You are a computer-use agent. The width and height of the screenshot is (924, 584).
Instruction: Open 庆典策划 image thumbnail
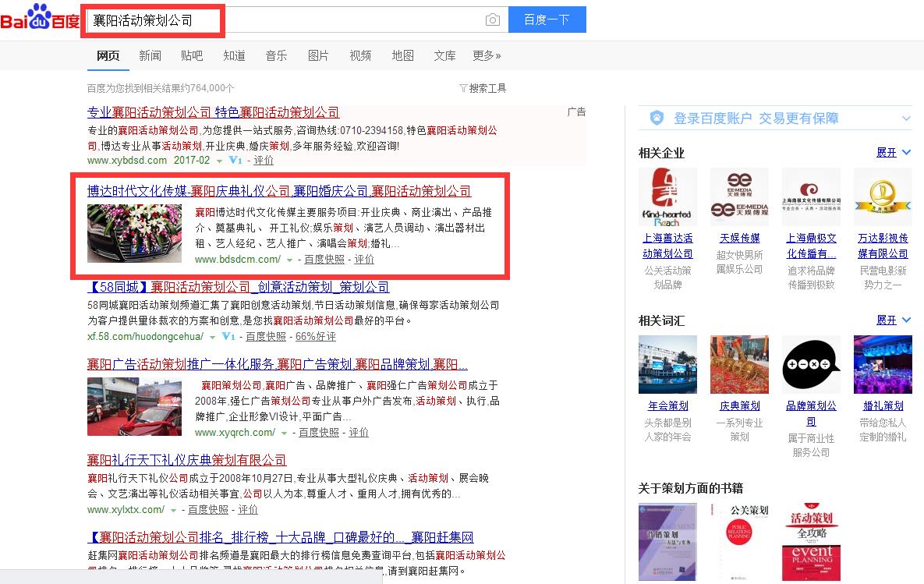pos(739,364)
